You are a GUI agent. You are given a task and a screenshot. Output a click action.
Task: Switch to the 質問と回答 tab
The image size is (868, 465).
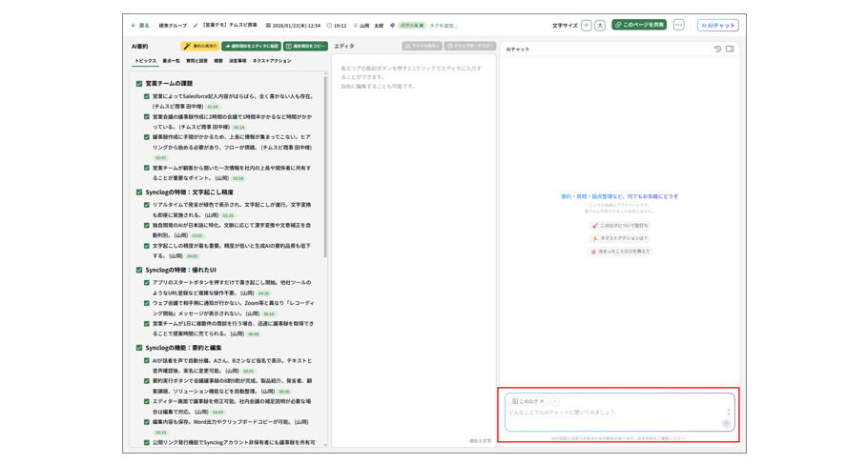196,61
